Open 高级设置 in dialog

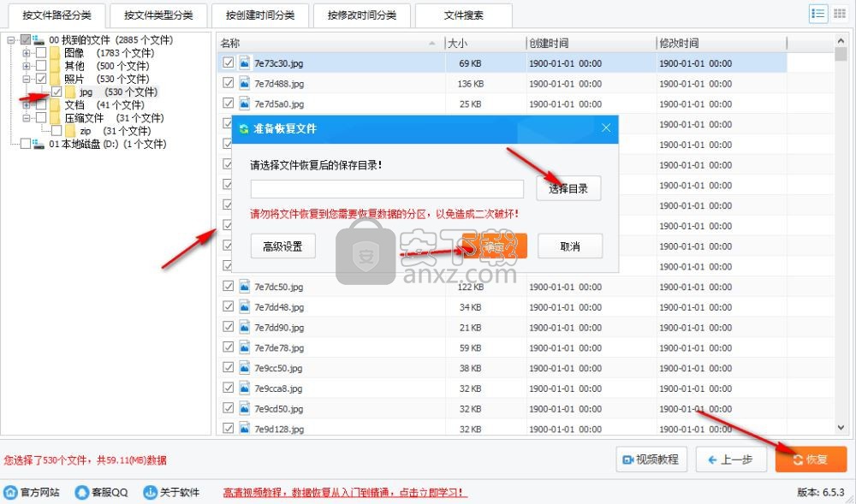[x=282, y=246]
